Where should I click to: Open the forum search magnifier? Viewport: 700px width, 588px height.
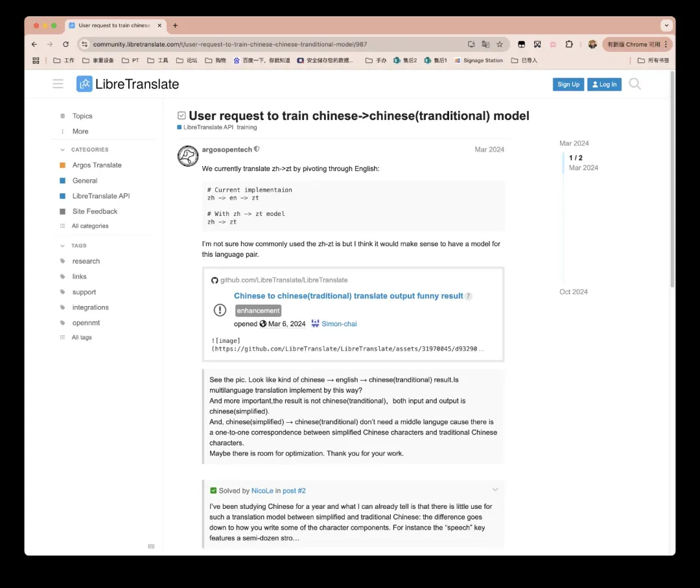(635, 84)
